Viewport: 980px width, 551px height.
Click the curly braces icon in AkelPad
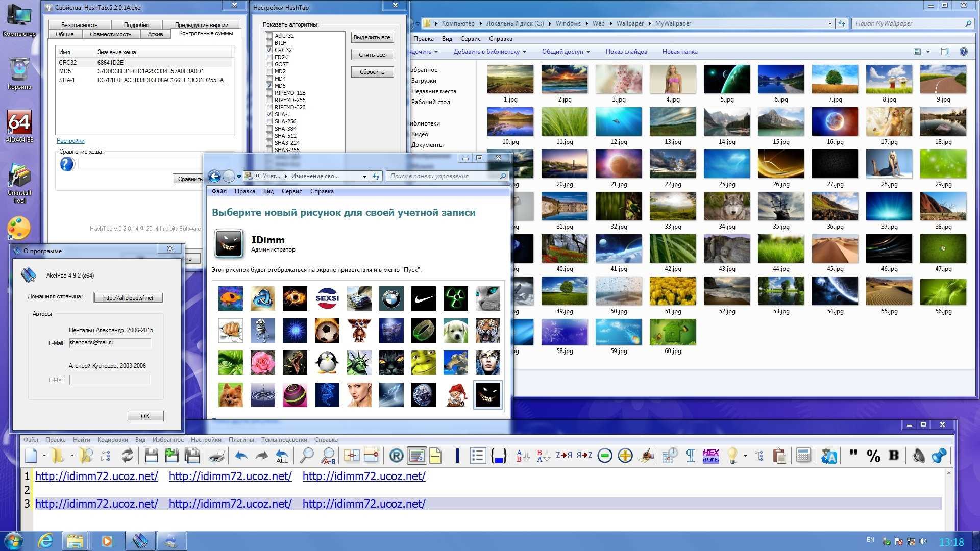tap(499, 456)
